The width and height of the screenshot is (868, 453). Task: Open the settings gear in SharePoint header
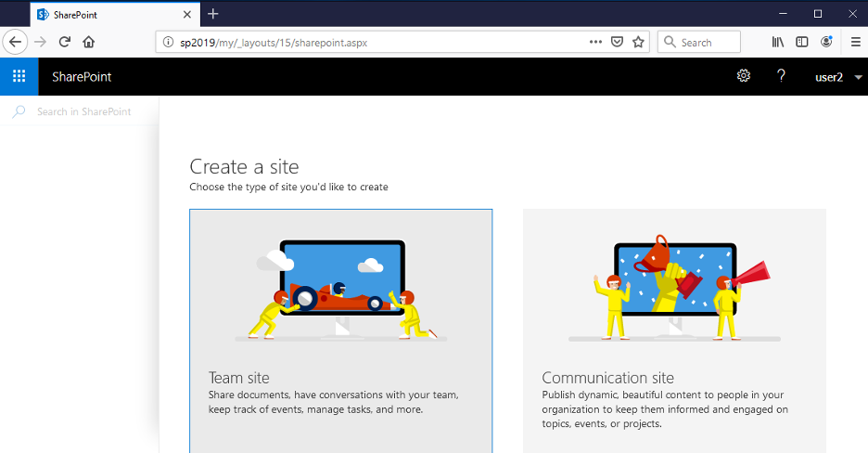(743, 76)
